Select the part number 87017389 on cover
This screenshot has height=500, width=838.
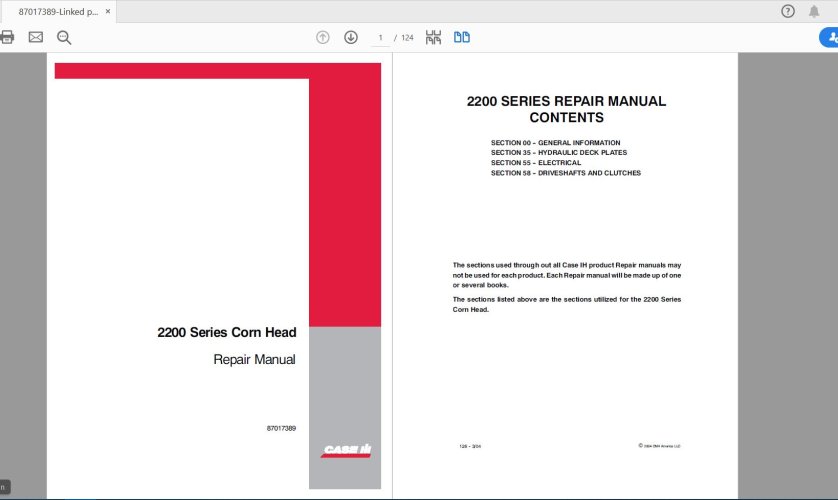click(281, 428)
